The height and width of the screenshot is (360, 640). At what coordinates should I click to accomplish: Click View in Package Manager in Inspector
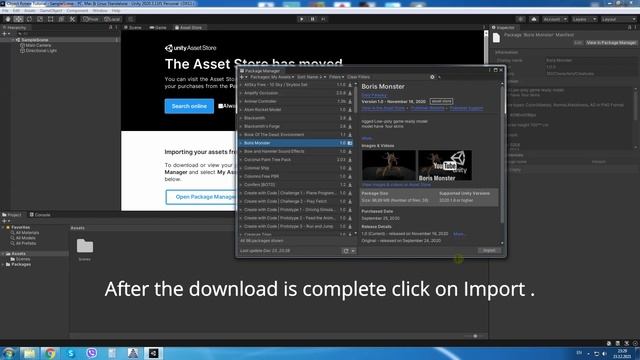[x=611, y=43]
